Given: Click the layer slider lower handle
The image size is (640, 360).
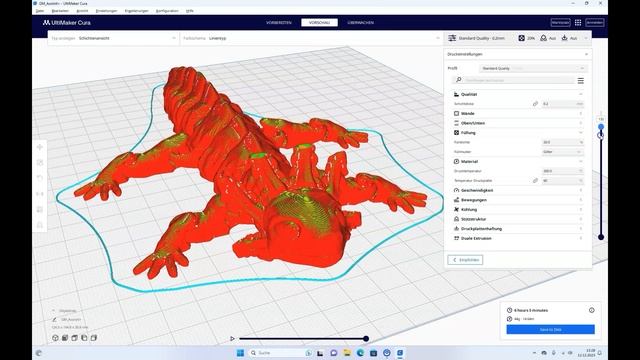Looking at the screenshot, I should [x=601, y=237].
